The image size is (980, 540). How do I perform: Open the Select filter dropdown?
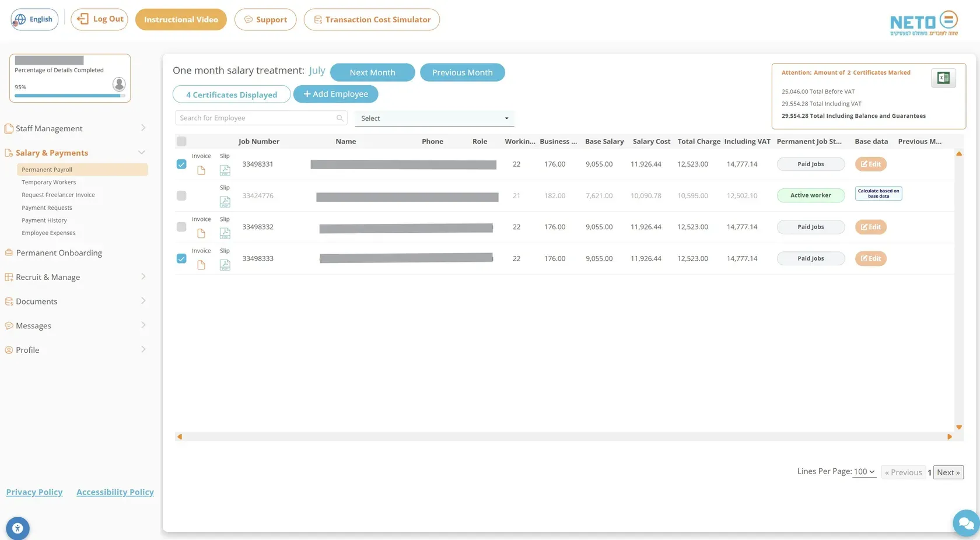pyautogui.click(x=435, y=118)
